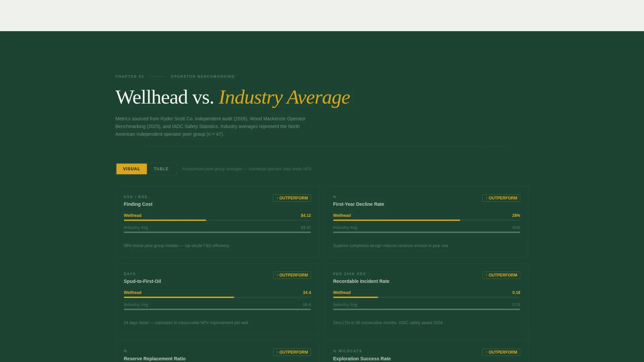Click the Industry Avg bar in Recordable Incident Rate

(427, 309)
